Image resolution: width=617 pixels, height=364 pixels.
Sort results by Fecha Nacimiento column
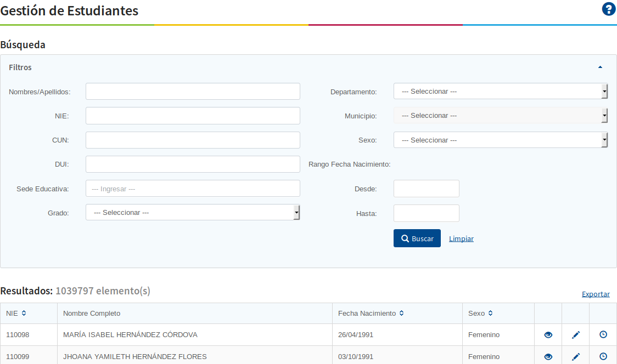[401, 314]
